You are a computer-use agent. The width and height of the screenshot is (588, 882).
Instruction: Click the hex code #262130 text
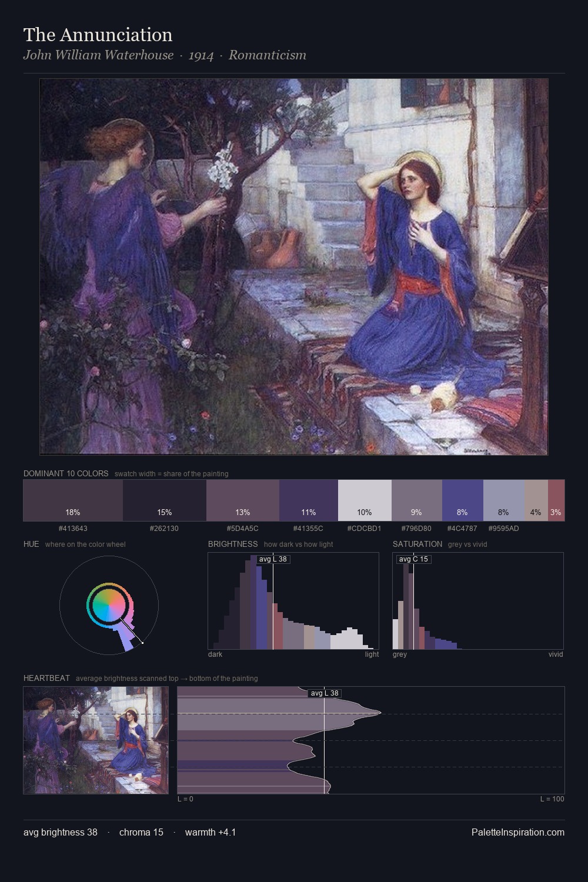(x=165, y=528)
